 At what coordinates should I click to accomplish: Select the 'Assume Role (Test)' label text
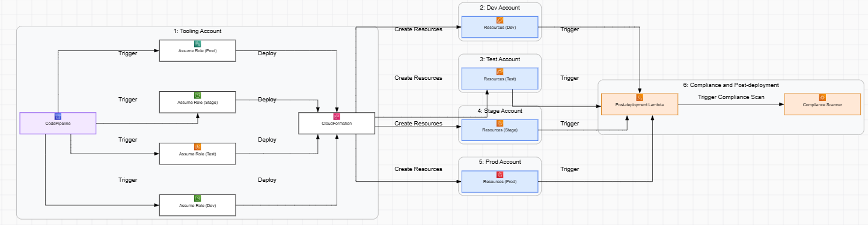[x=197, y=154]
